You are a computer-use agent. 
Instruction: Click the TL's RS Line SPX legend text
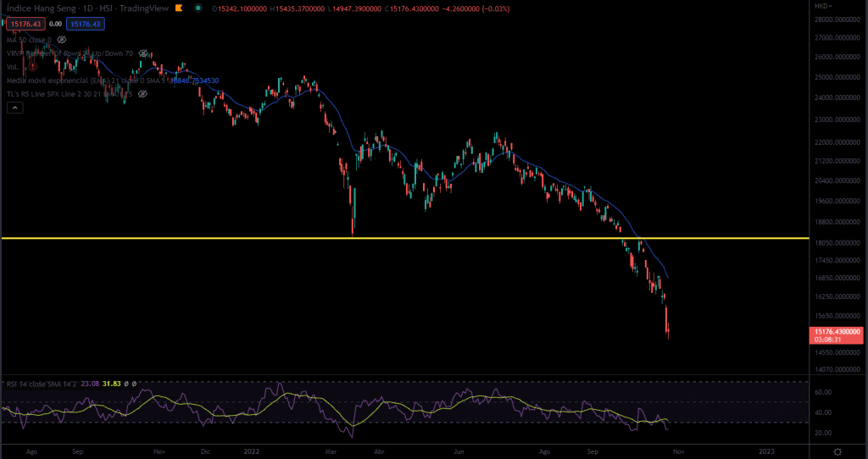pos(70,94)
